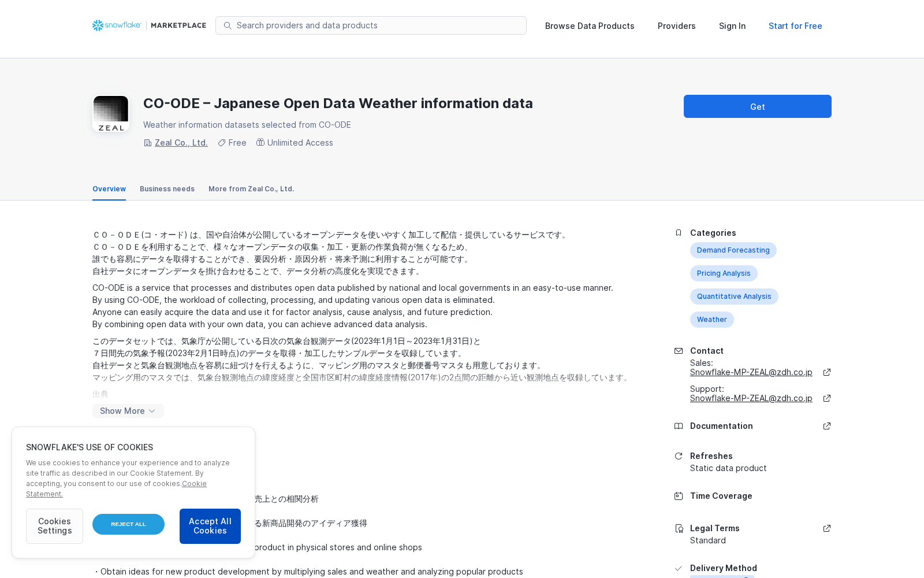
Task: Open the Documentation link
Action: [x=721, y=426]
